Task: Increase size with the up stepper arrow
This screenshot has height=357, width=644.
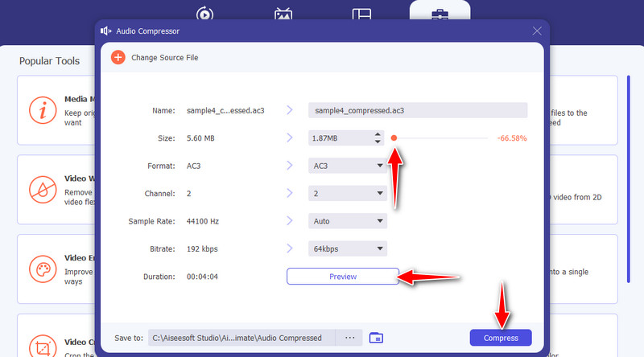Action: [x=378, y=134]
